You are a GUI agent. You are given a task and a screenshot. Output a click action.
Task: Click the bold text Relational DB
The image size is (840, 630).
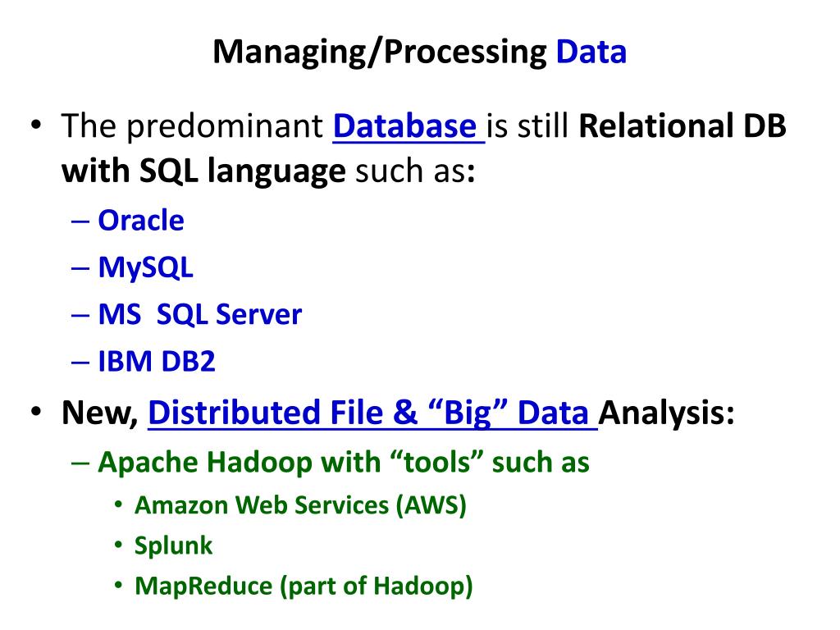682,126
